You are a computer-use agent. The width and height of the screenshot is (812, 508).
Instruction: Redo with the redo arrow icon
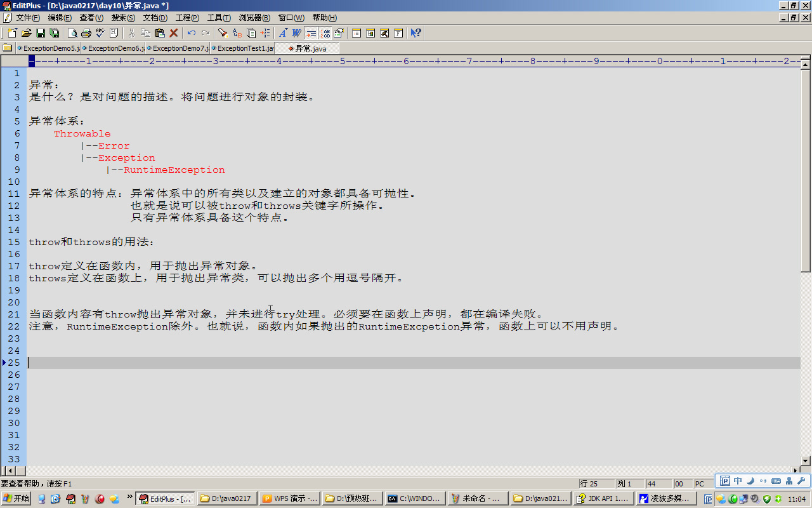[205, 33]
